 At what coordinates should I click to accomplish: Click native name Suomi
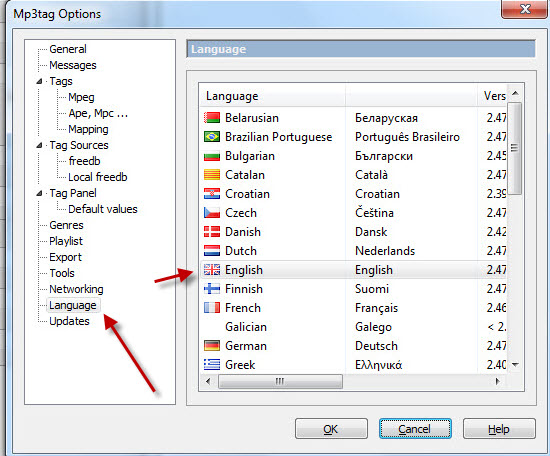(x=372, y=289)
